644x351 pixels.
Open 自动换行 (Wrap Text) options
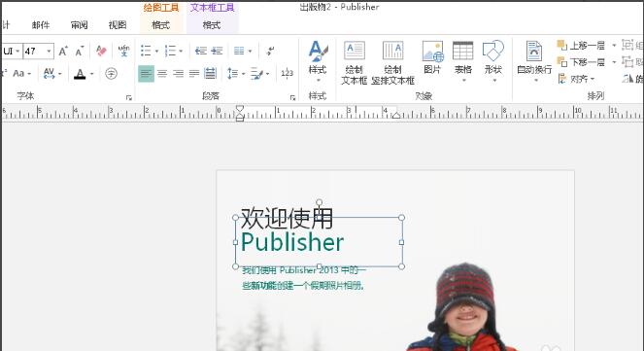point(534,60)
